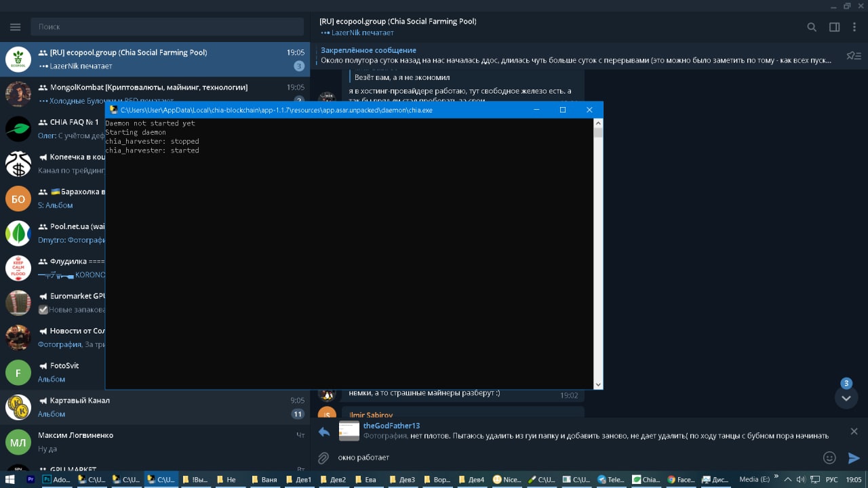Open the Дев3 folder taskbar item
Viewport: 868px width, 488px height.
coord(405,479)
